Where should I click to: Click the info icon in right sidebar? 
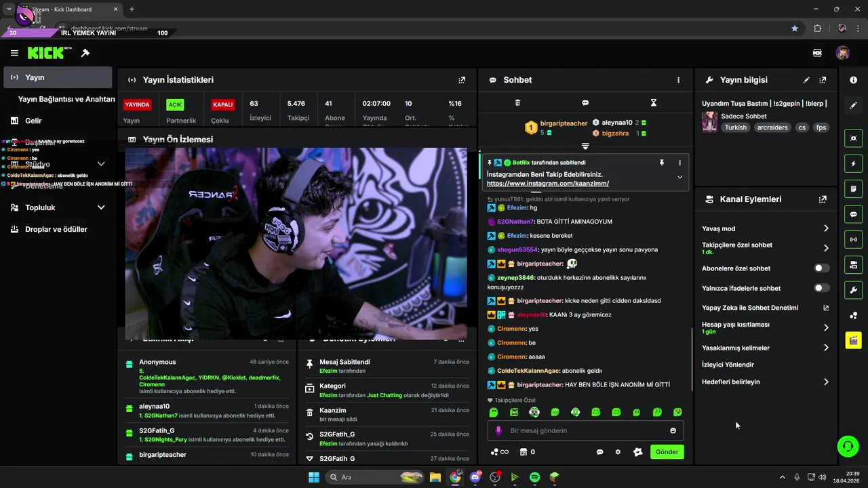pos(853,80)
